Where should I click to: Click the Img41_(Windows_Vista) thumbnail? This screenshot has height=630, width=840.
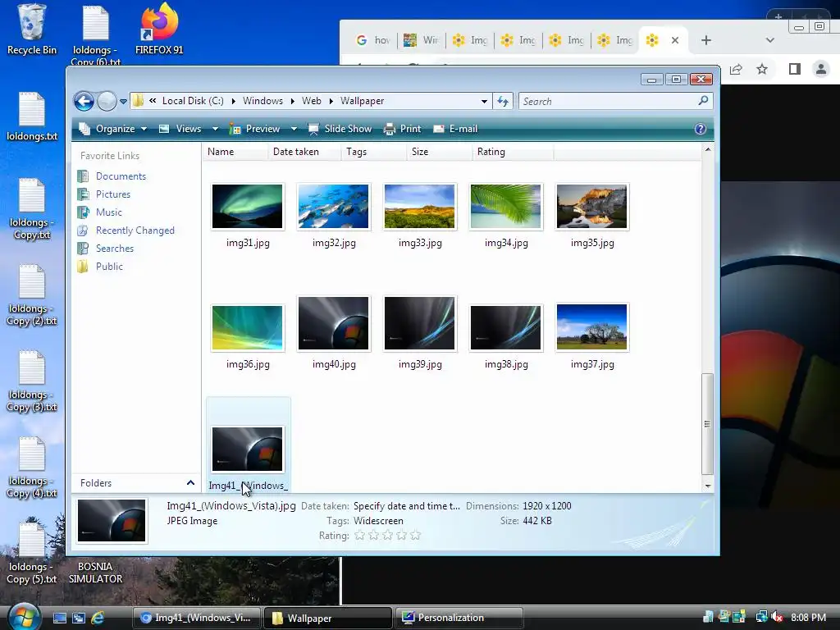coord(248,449)
